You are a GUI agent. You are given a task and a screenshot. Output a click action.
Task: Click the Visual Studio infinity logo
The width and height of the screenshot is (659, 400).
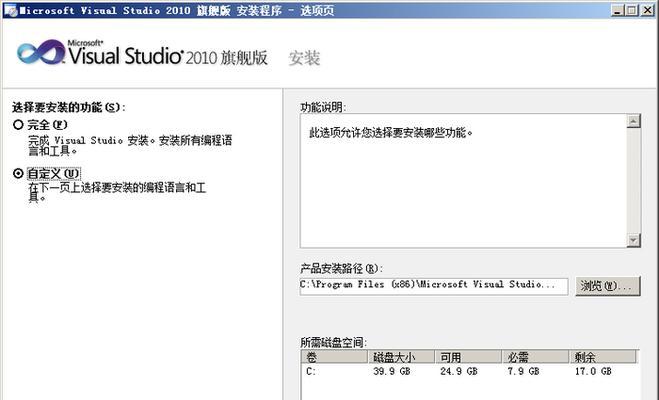[41, 52]
